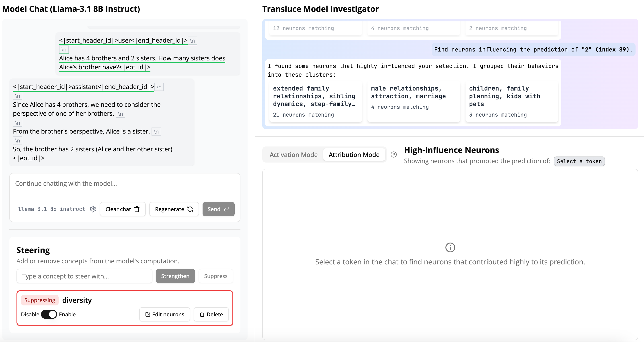Click the Send arrow icon
The image size is (644, 342).
[226, 209]
